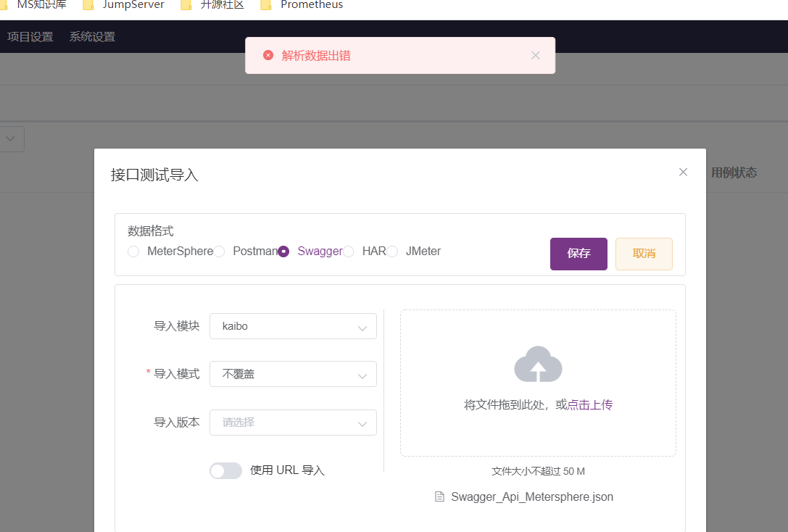The image size is (788, 532).
Task: Click the red error icon in the toast
Action: pyautogui.click(x=268, y=55)
